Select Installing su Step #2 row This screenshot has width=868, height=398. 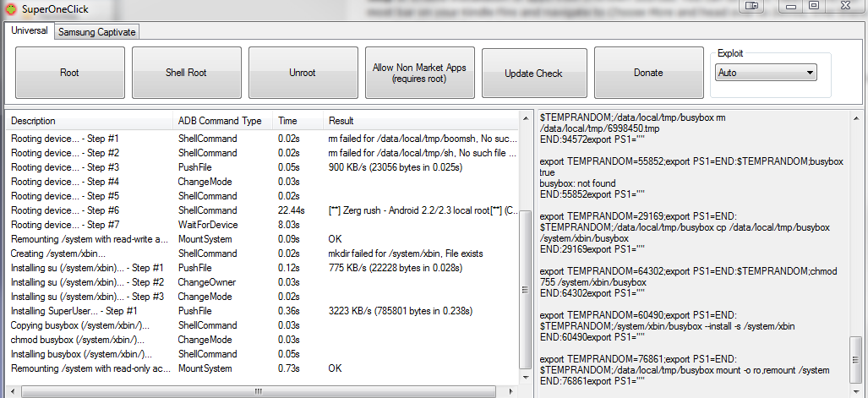264,282
